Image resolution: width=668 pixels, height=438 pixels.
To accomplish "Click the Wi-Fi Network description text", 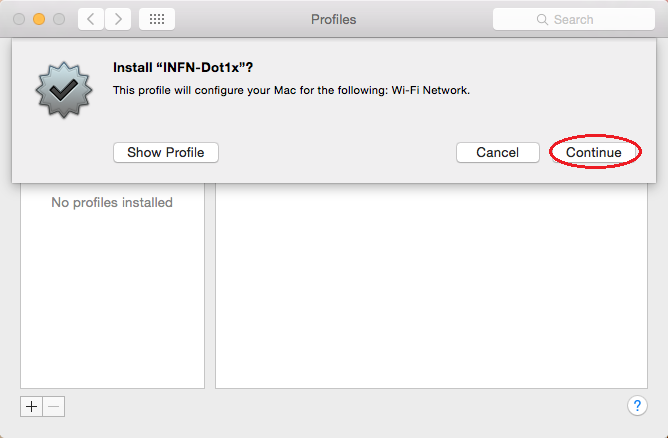I will 291,90.
